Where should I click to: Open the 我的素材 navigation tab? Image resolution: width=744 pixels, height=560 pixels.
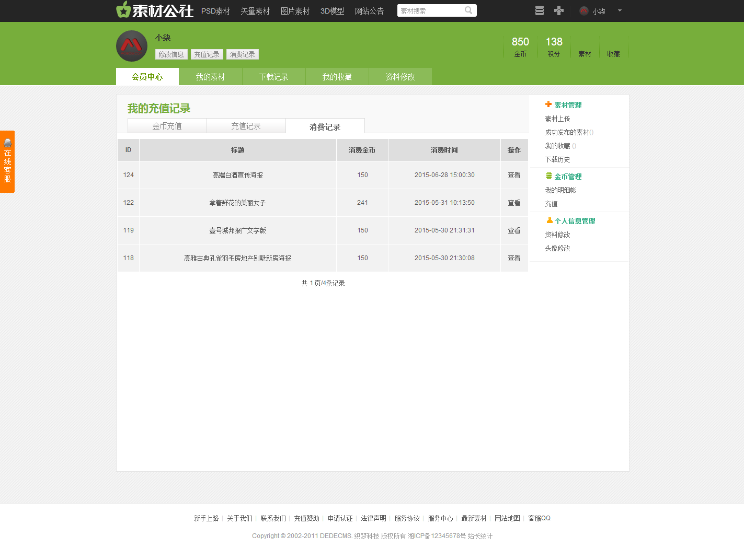210,77
